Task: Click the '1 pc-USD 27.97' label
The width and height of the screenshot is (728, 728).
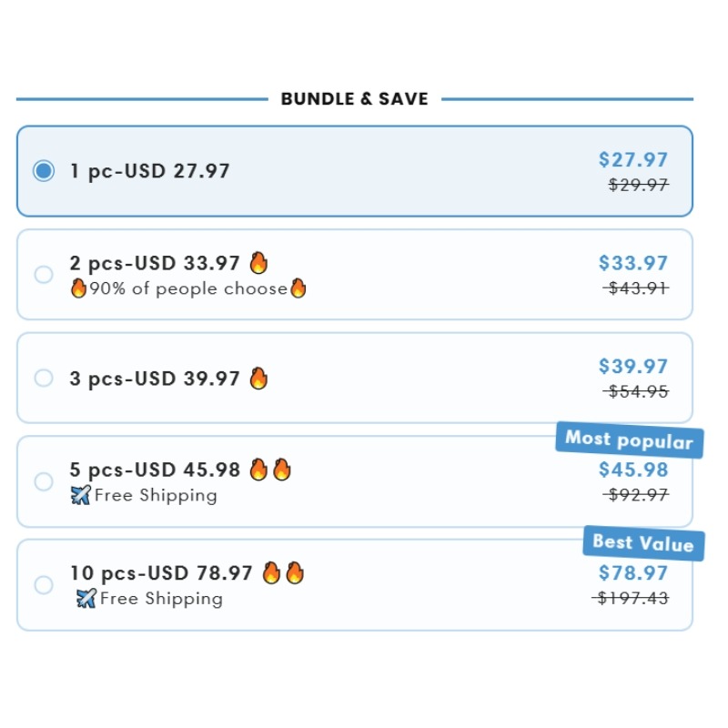Action: click(150, 171)
